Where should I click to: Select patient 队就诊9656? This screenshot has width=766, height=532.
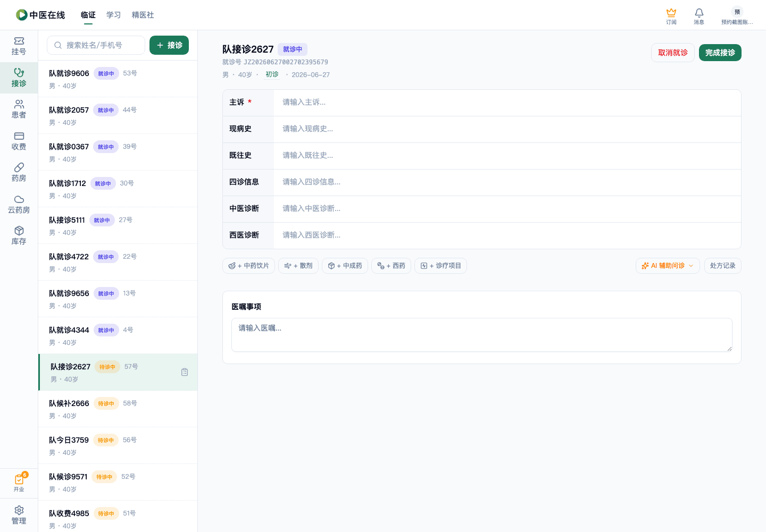click(118, 299)
